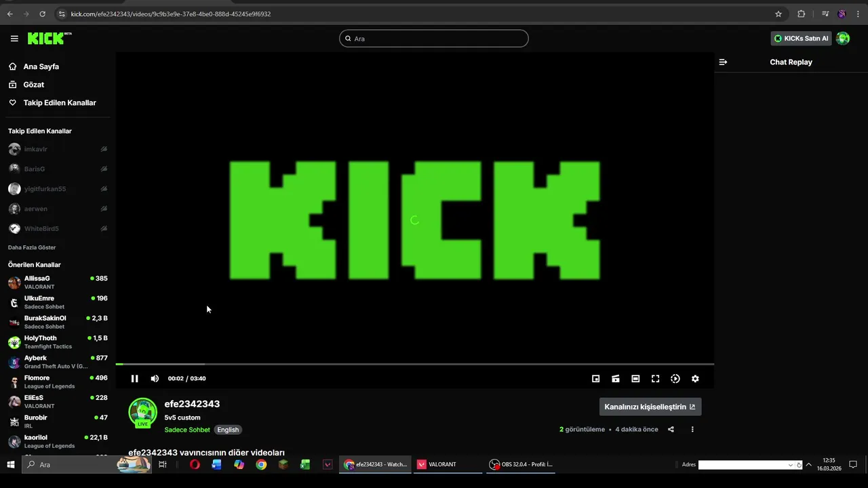Screen dimensions: 868x488
Task: Open the taskbar Adres dropdown arrow
Action: tap(790, 465)
